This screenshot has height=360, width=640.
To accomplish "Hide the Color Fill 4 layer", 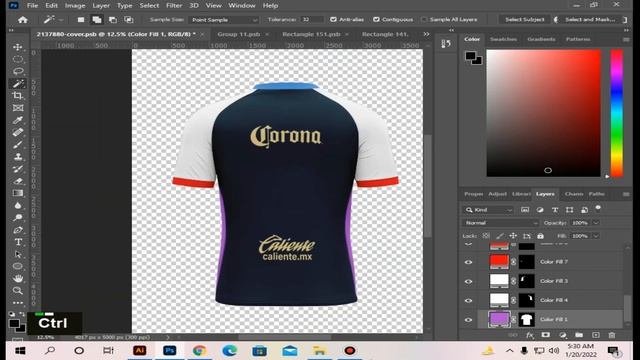I will [469, 300].
